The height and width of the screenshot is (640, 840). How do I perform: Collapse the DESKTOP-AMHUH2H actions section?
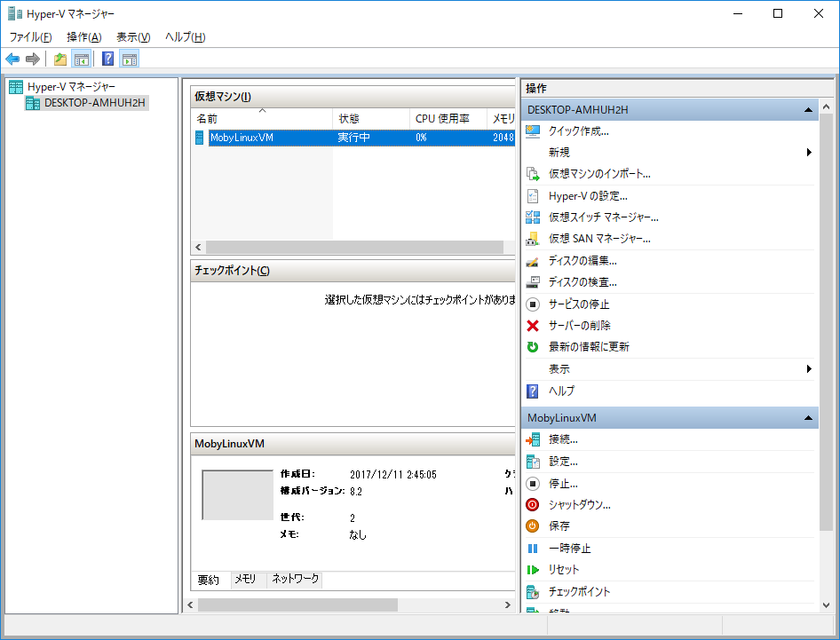tap(808, 110)
